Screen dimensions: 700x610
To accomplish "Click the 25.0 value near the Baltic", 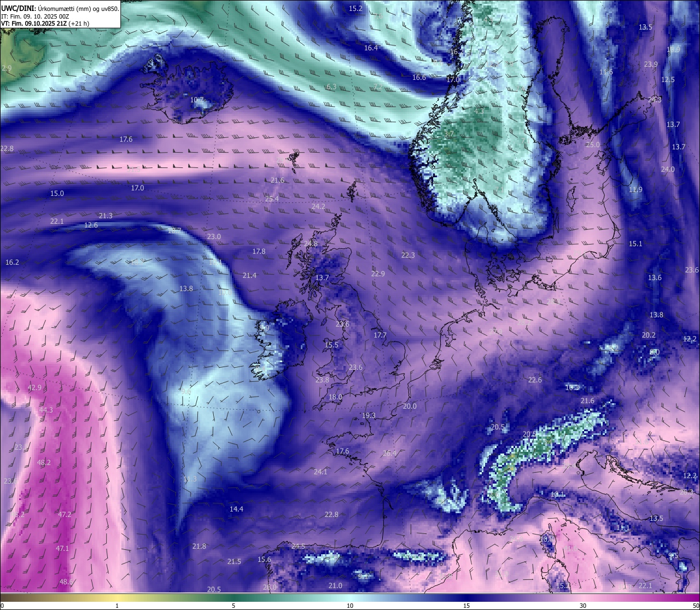I will (593, 145).
